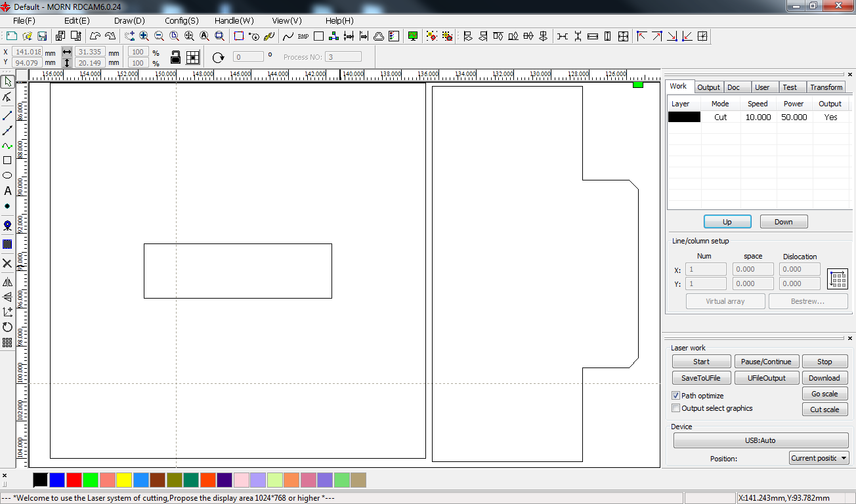Click the black layer color cell in table

pos(684,117)
